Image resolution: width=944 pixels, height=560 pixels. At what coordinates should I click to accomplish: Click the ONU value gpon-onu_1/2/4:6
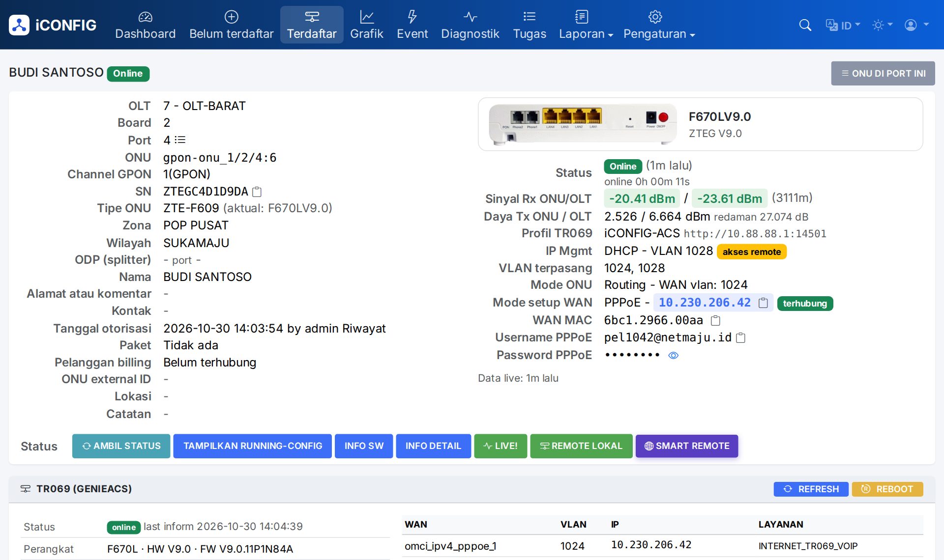point(220,158)
